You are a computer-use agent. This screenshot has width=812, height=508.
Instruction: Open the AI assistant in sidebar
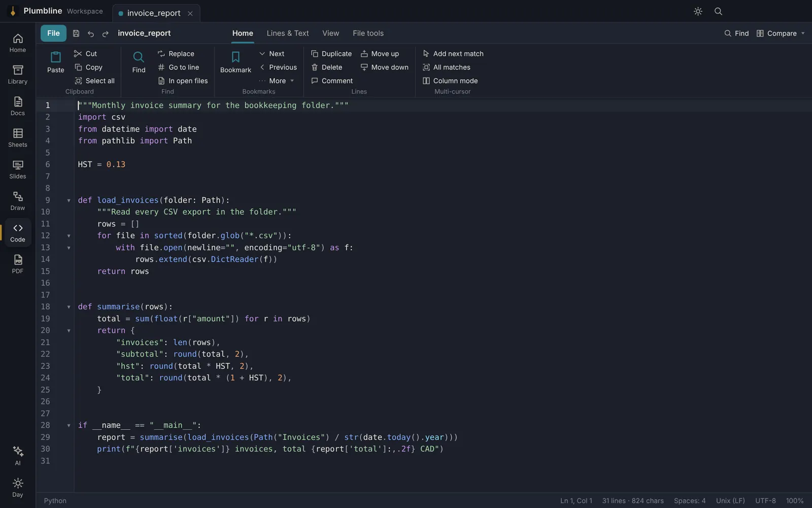(18, 456)
